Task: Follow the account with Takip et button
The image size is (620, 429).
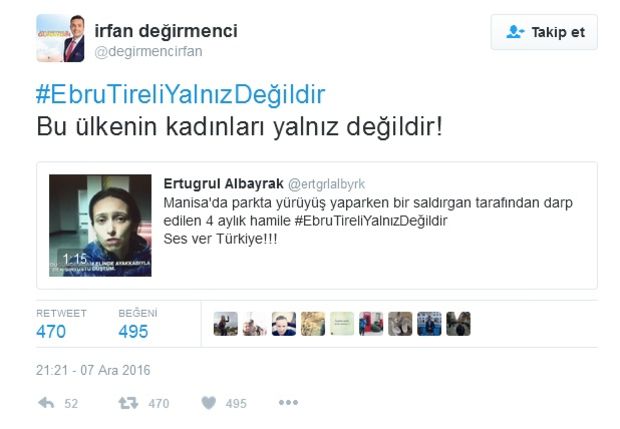Action: [x=544, y=32]
